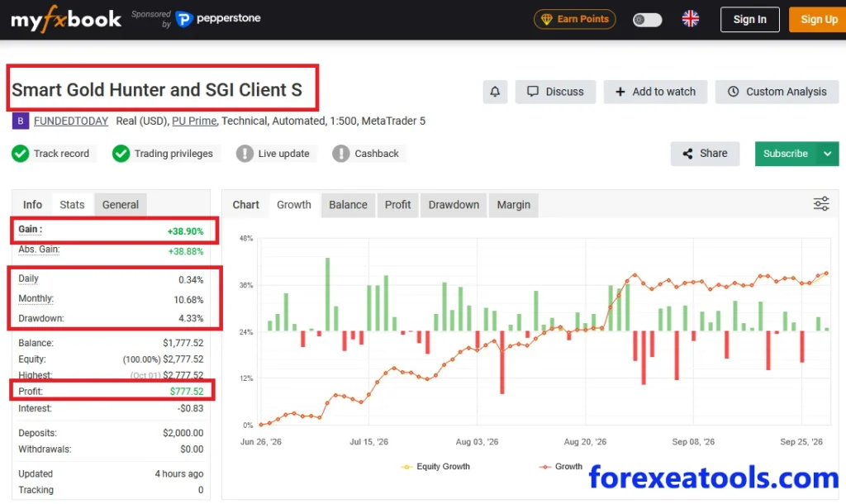Click the Abs. Gain value +38.88%
Viewport: 846px width, 504px height.
click(x=186, y=251)
